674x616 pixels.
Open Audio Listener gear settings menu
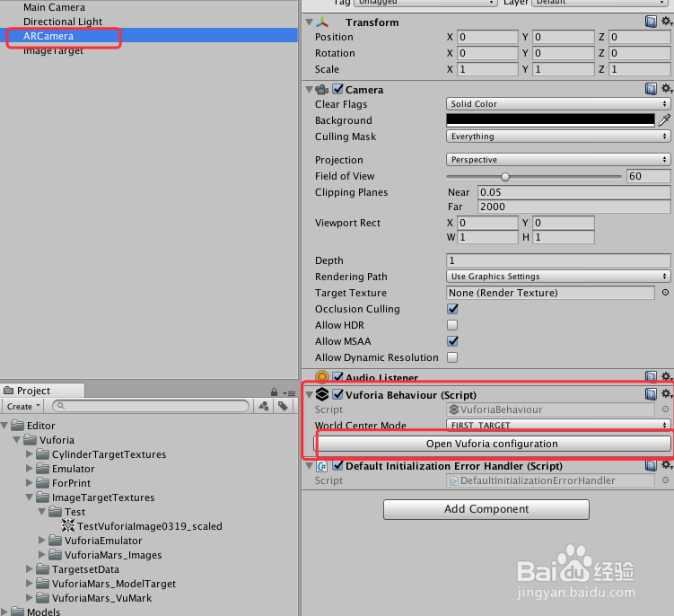point(667,376)
